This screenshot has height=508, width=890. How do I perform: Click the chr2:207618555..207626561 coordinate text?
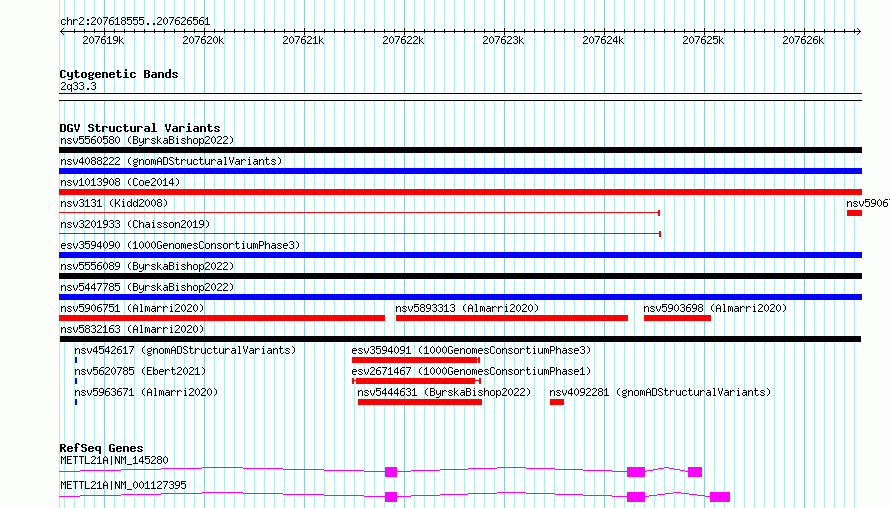[135, 21]
